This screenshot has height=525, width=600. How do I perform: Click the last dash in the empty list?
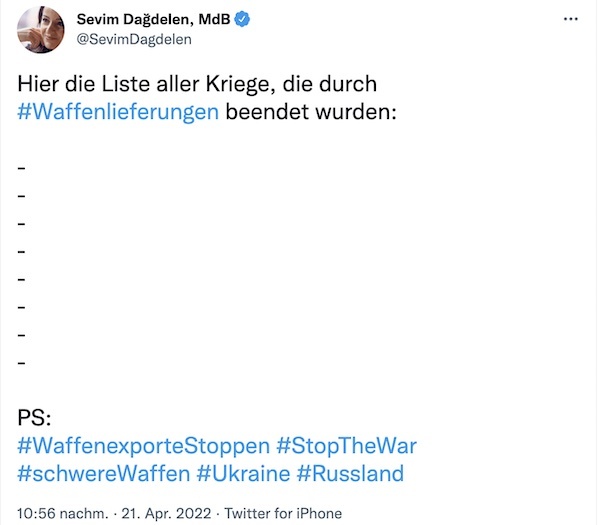[22, 361]
